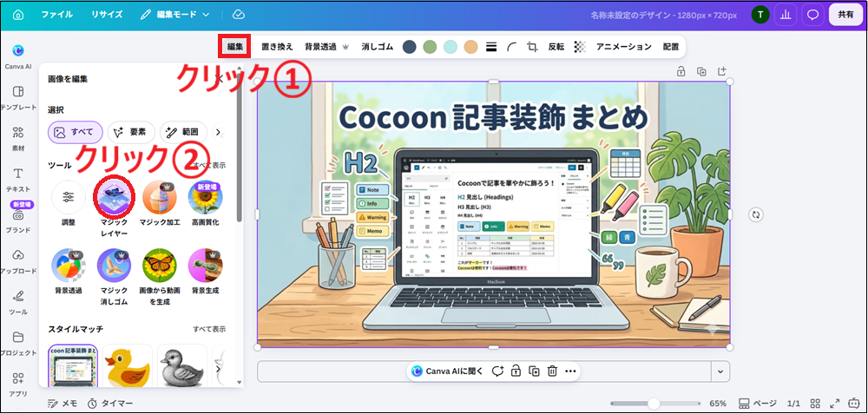Select the yellow duck style thumbnail

point(128,365)
